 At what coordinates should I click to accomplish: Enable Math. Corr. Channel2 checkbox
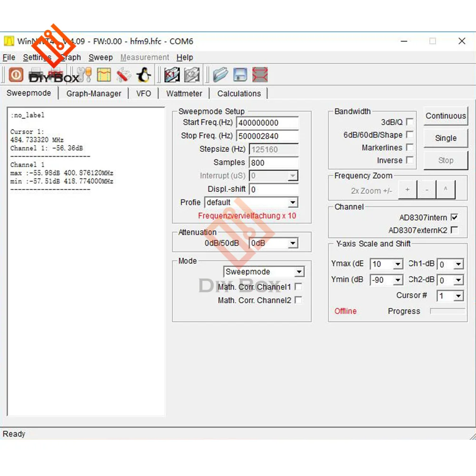click(298, 300)
